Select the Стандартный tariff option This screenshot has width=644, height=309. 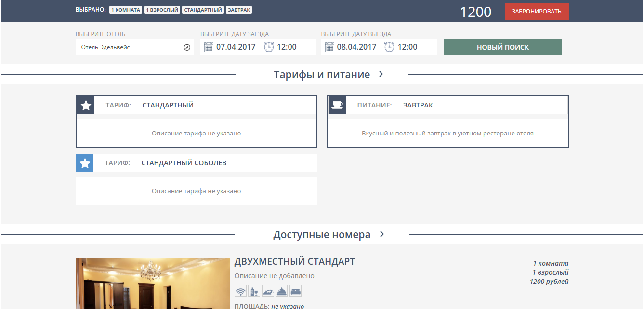tap(196, 106)
